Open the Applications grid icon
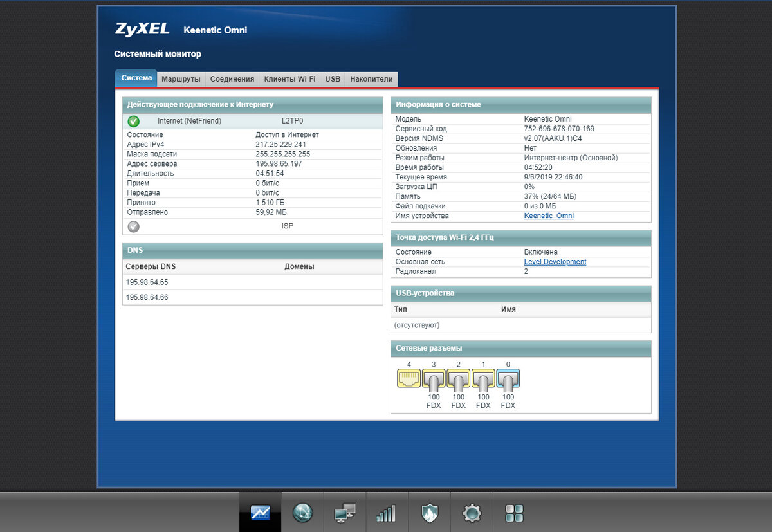 514,513
